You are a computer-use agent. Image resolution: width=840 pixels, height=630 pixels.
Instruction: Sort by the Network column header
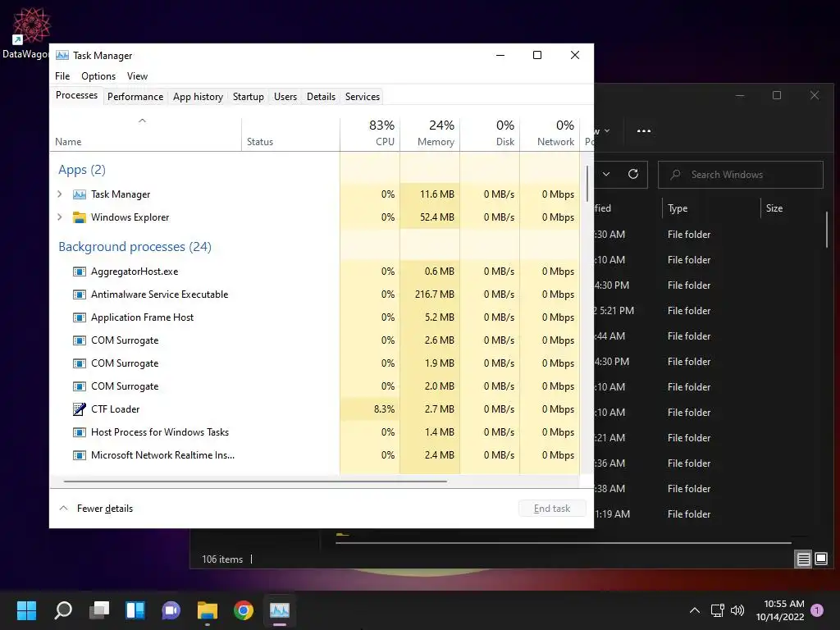pos(550,134)
